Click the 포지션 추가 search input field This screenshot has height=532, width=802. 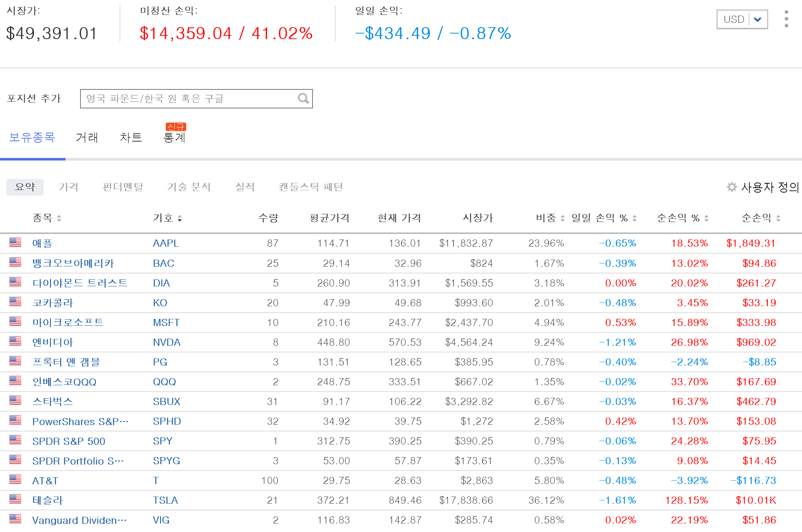[196, 99]
